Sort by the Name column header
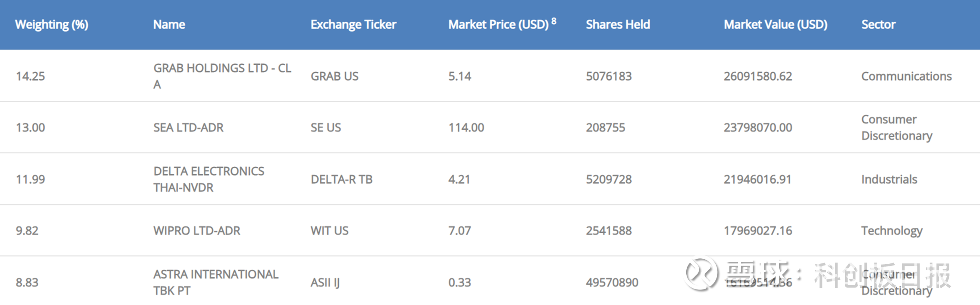980x305 pixels. (169, 25)
